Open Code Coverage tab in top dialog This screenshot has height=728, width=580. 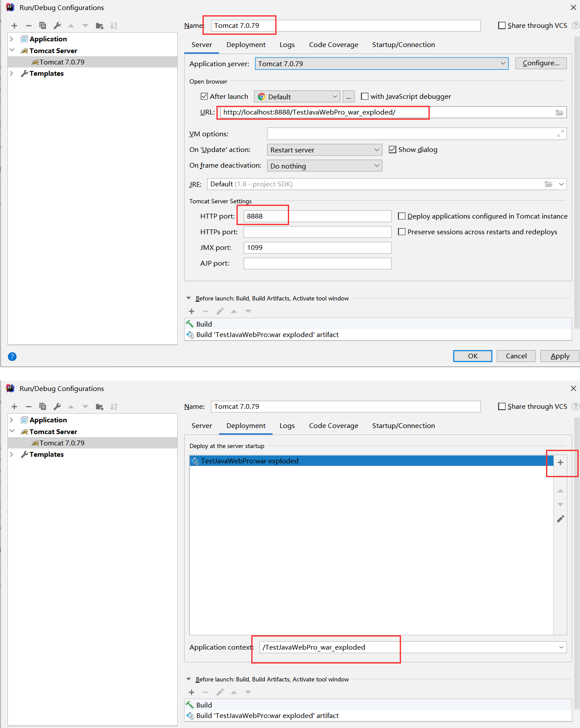tap(334, 45)
